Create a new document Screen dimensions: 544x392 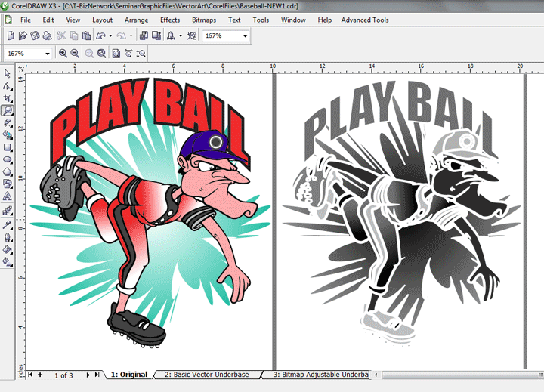pos(11,35)
